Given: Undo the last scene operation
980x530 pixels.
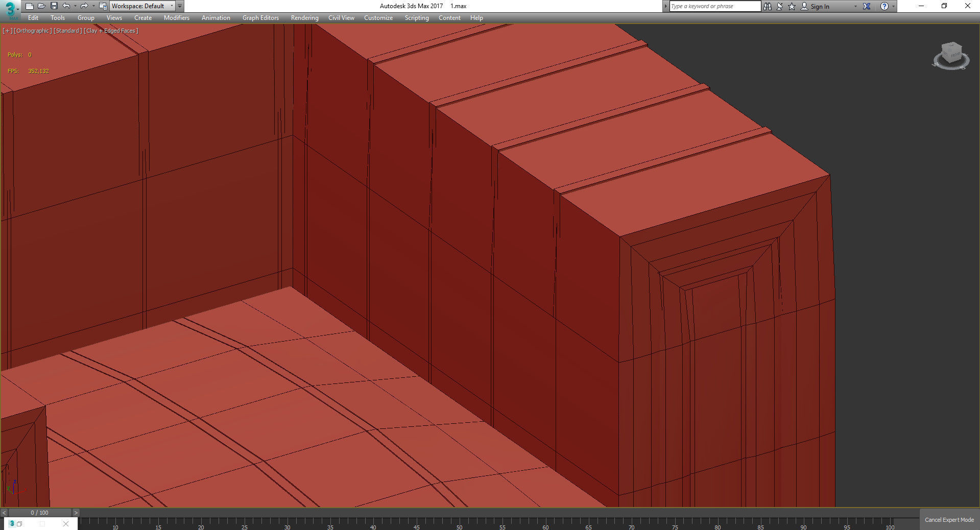Looking at the screenshot, I should click(66, 6).
